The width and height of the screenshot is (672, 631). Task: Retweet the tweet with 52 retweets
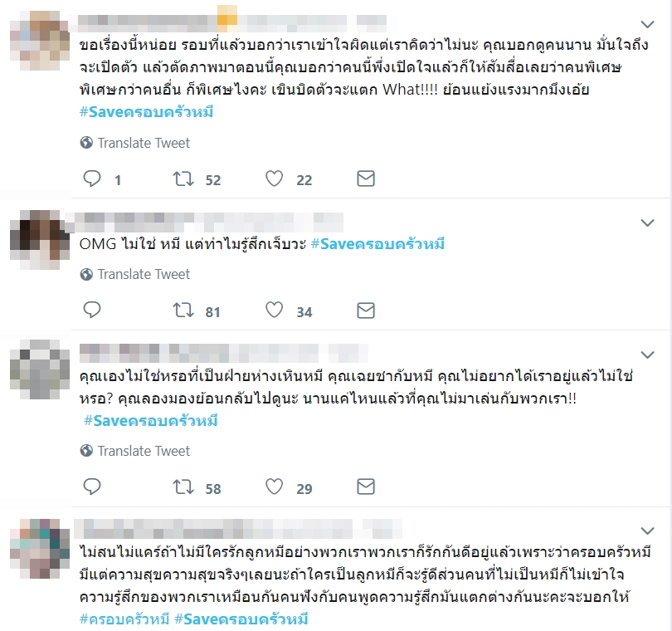pos(183,179)
